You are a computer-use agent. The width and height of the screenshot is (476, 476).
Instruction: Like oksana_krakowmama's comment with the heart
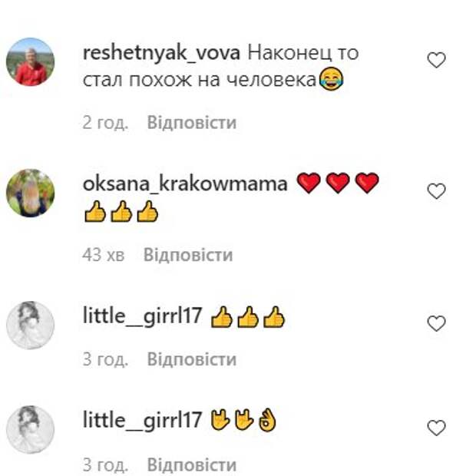pyautogui.click(x=436, y=191)
